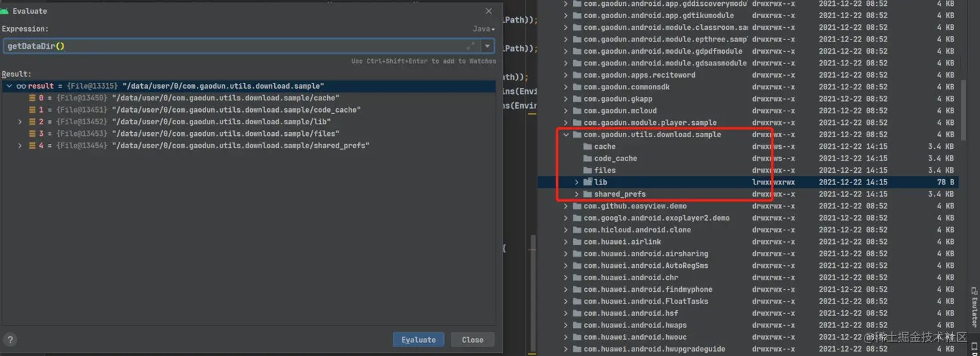Select the code_cache folder in device explorer
The height and width of the screenshot is (356, 980).
(x=748, y=159)
